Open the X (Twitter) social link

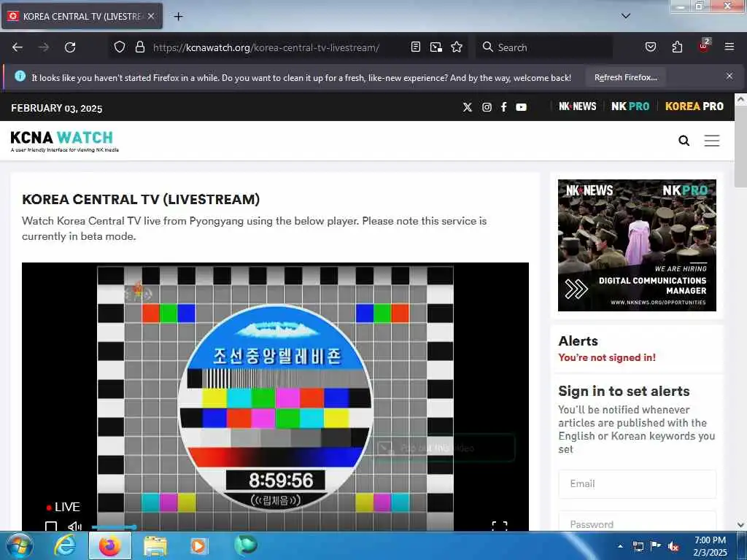pyautogui.click(x=468, y=107)
